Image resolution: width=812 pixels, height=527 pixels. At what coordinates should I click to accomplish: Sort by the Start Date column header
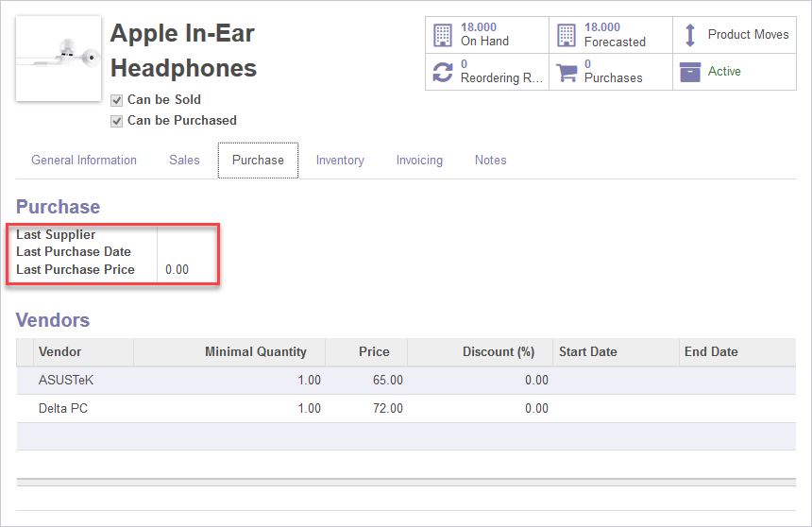pyautogui.click(x=616, y=352)
